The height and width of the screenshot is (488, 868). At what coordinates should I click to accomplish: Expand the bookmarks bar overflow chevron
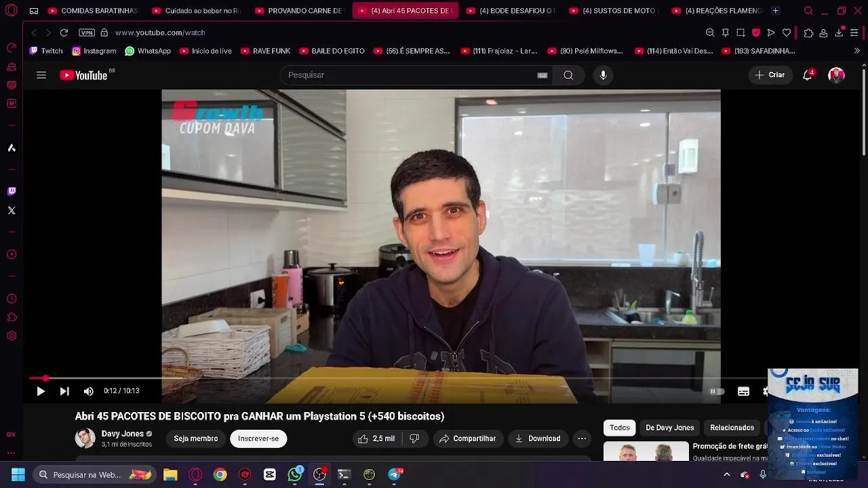[x=856, y=51]
